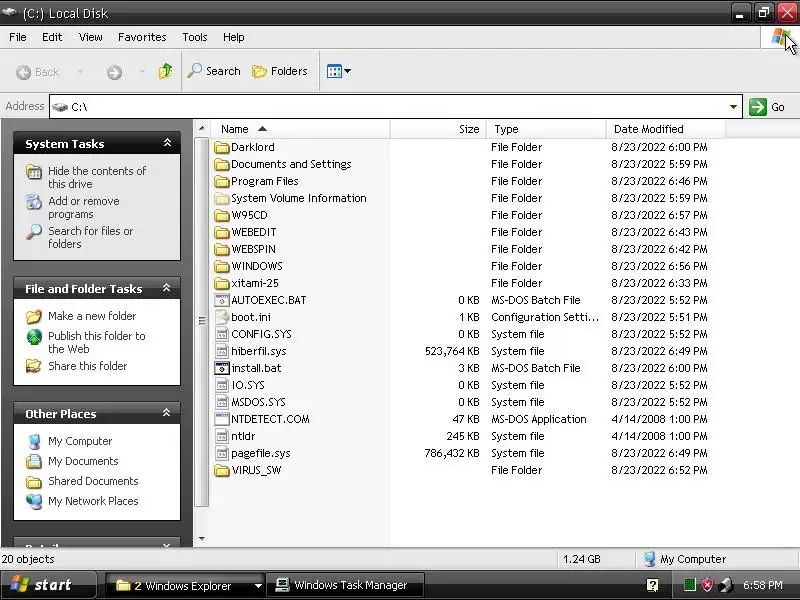Screen dimensions: 800x600
Task: Go up one folder level icon
Action: pos(165,71)
